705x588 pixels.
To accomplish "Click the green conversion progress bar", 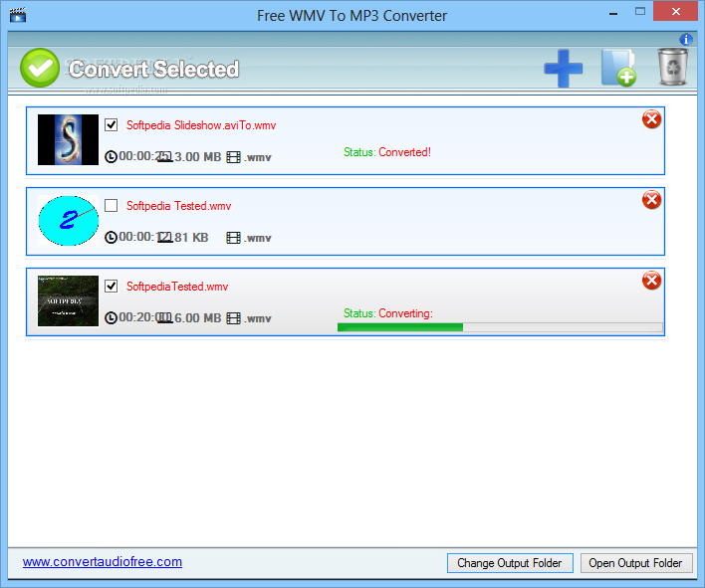I will 500,327.
